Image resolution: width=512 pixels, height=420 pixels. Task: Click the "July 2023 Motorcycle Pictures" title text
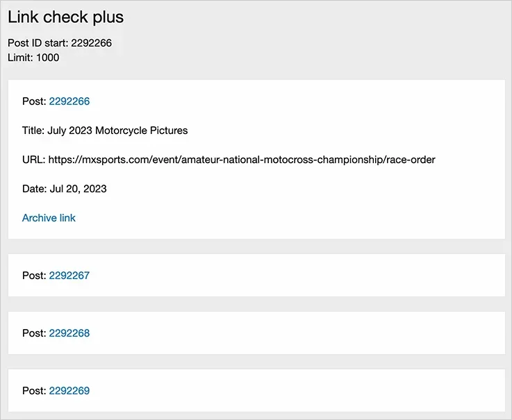point(117,131)
